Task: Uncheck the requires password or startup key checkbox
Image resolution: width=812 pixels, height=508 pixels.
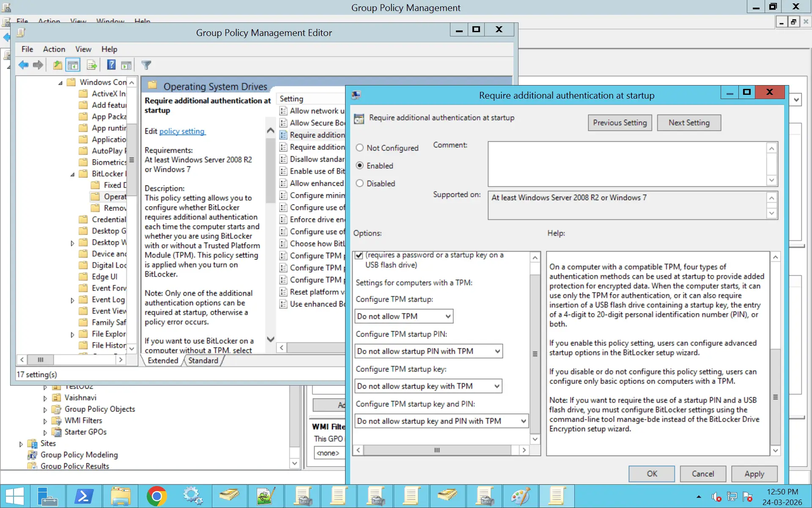Action: click(x=359, y=255)
